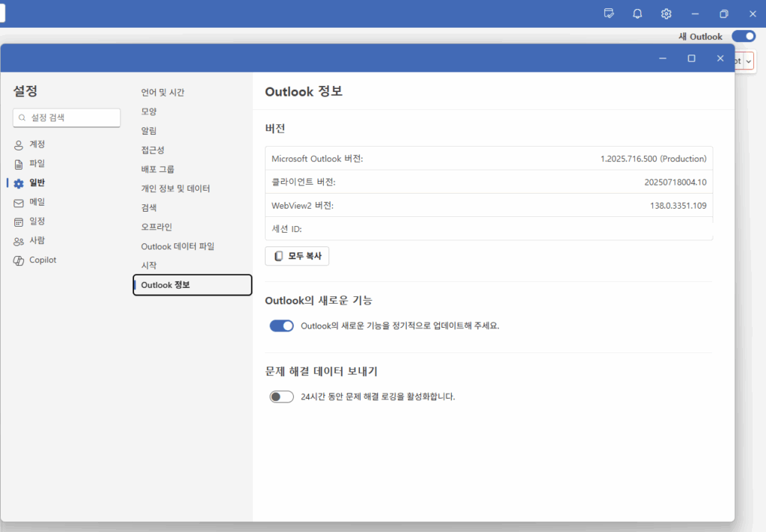
Task: Click the notification bell icon in title bar
Action: tap(637, 13)
